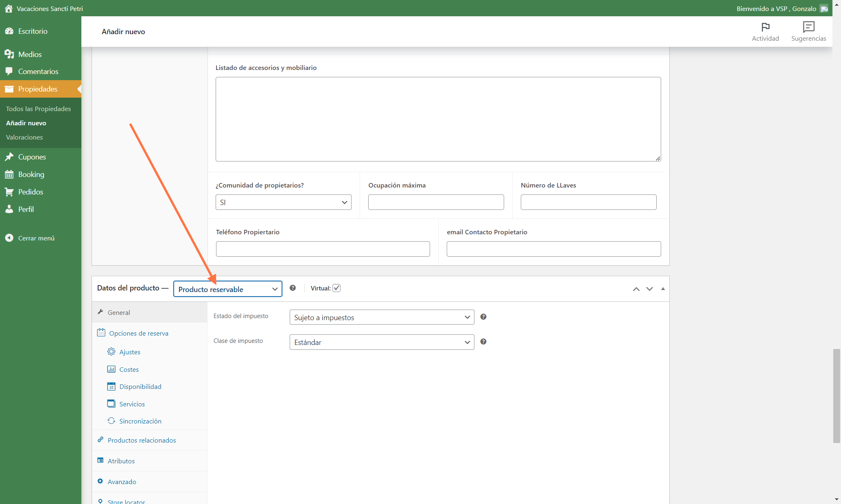The image size is (841, 504).
Task: Click the user avatar next to Gonzalo
Action: click(x=824, y=9)
